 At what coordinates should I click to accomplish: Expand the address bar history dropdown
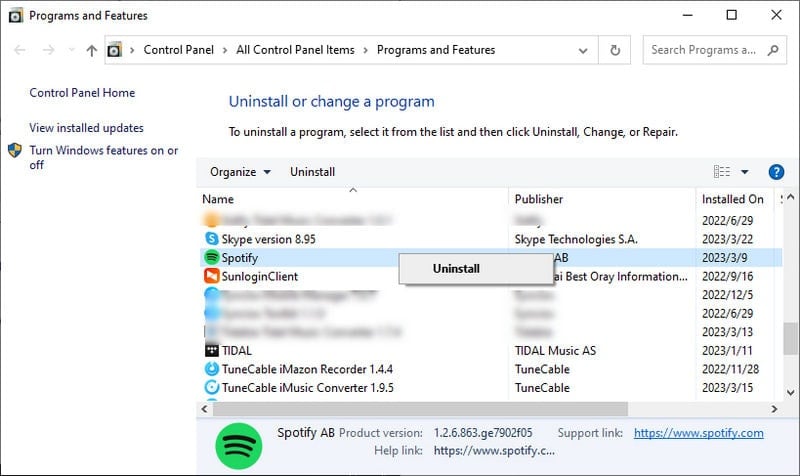(x=583, y=51)
